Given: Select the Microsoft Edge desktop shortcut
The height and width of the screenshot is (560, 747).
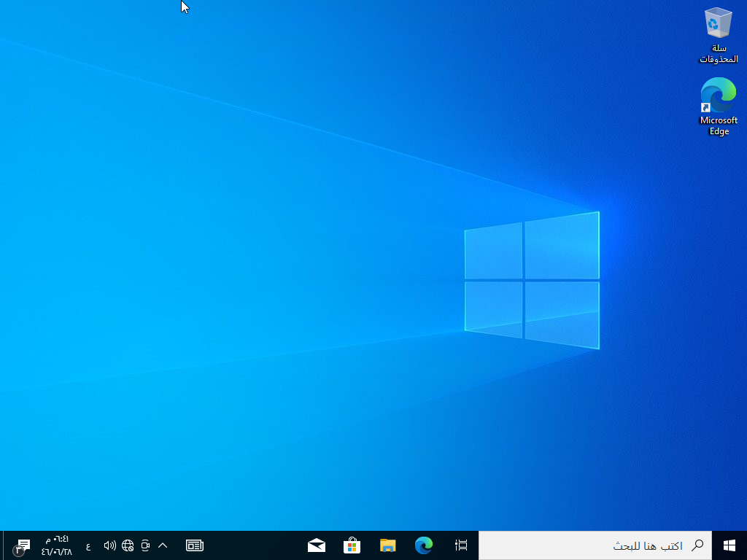Looking at the screenshot, I should (719, 95).
